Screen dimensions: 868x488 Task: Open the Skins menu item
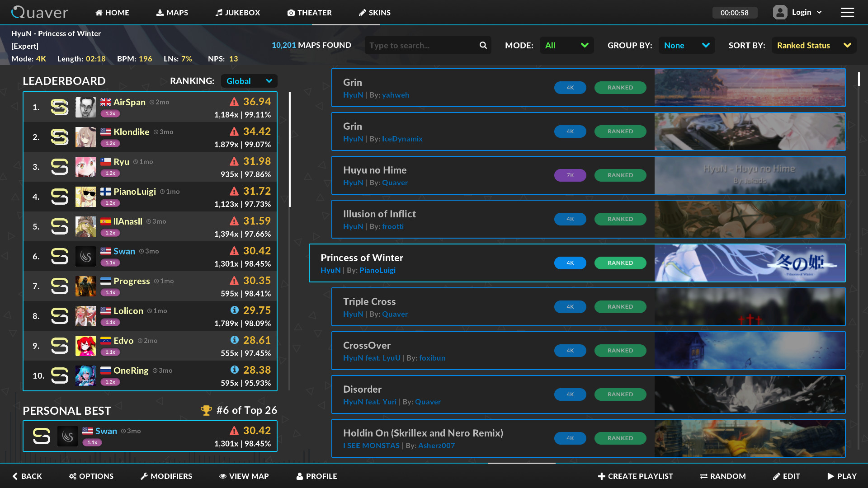(x=374, y=13)
